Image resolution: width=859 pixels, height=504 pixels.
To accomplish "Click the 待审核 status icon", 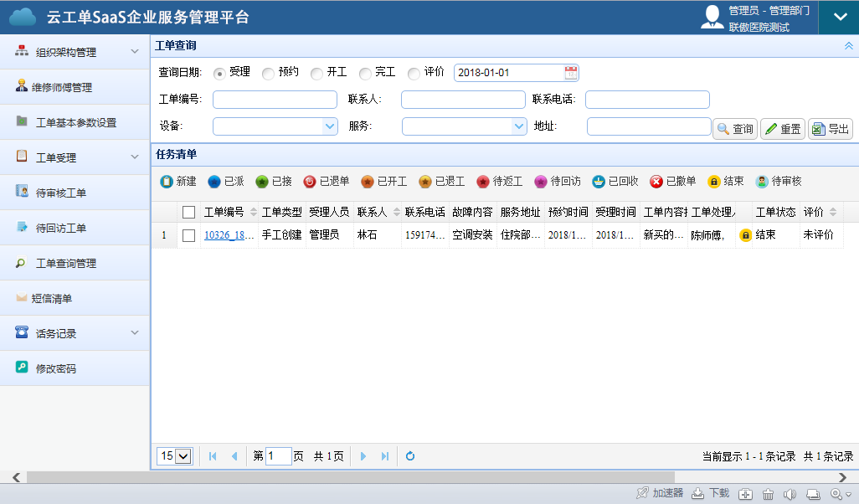I will pos(762,182).
